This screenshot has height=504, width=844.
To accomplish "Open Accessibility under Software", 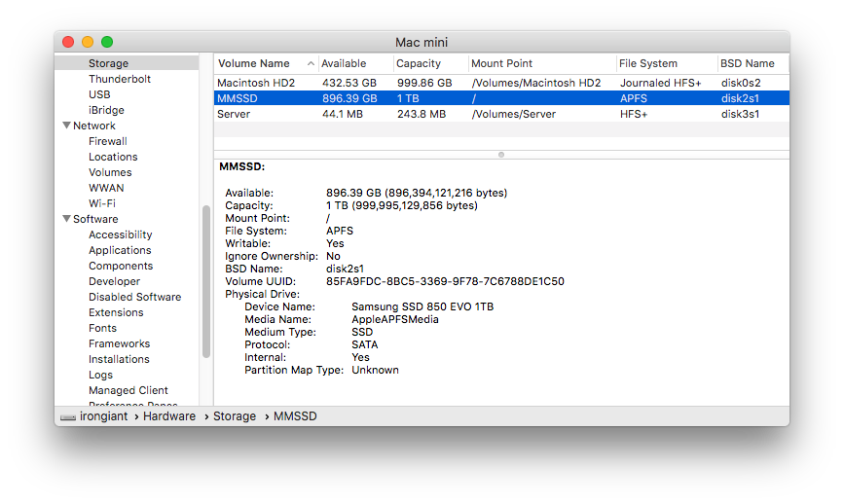I will [x=121, y=234].
